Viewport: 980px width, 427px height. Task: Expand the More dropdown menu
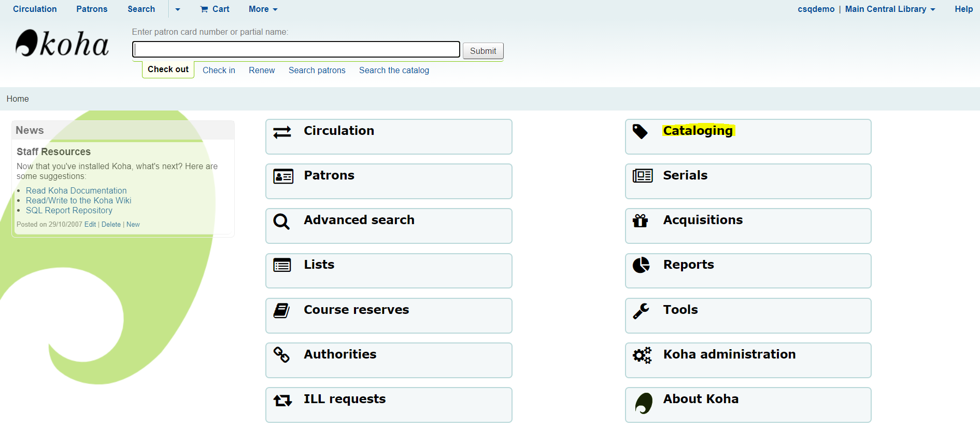(263, 9)
